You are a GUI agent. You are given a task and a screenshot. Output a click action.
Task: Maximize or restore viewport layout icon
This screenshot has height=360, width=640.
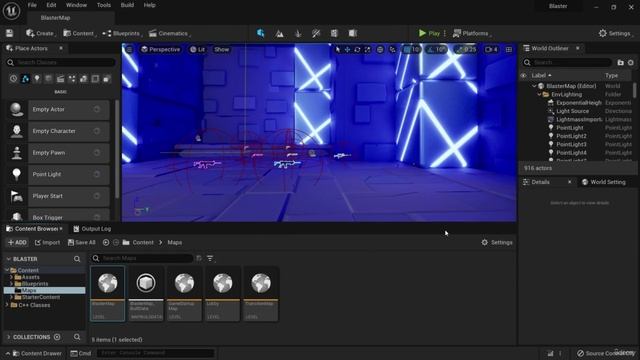pyautogui.click(x=509, y=49)
